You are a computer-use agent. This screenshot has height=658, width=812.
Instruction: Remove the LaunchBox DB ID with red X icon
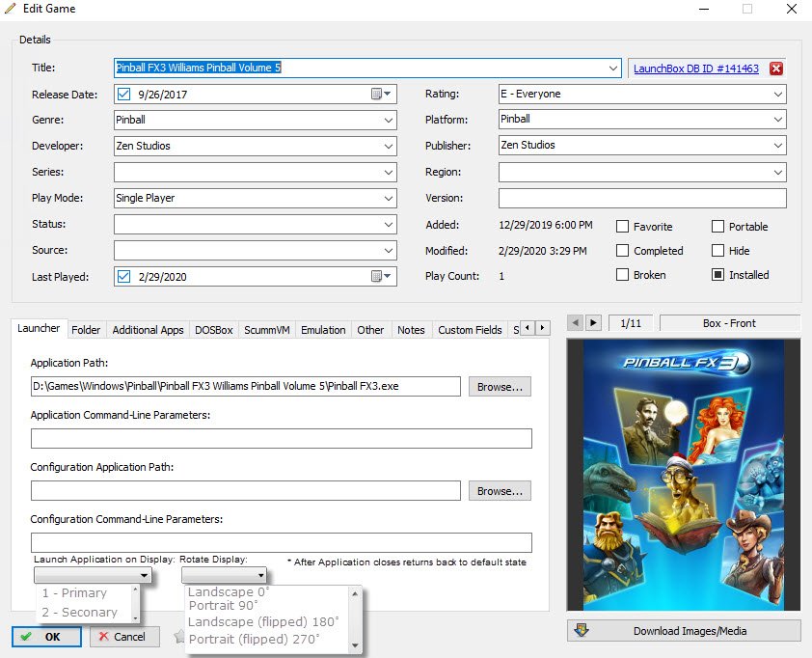click(x=775, y=69)
